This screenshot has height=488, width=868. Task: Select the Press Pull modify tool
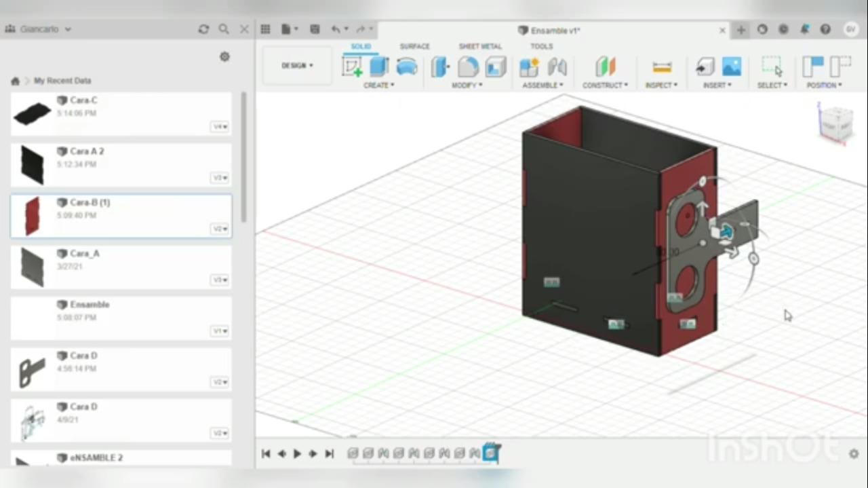(441, 67)
